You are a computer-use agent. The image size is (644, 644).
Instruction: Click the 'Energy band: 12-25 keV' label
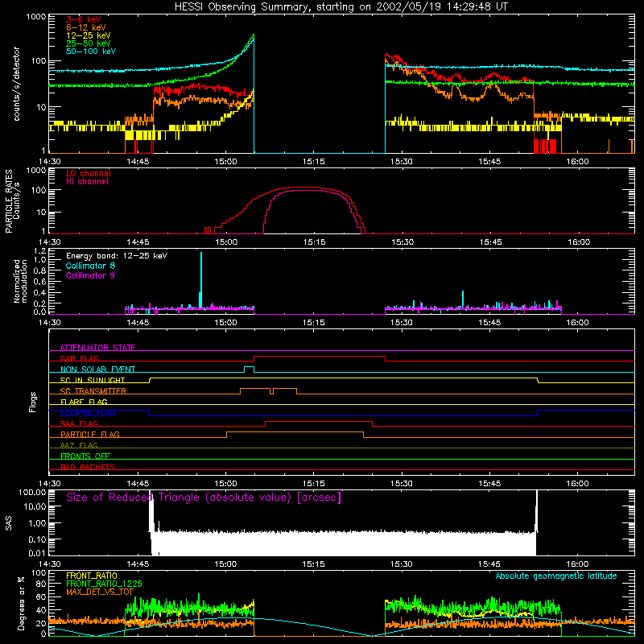point(117,256)
